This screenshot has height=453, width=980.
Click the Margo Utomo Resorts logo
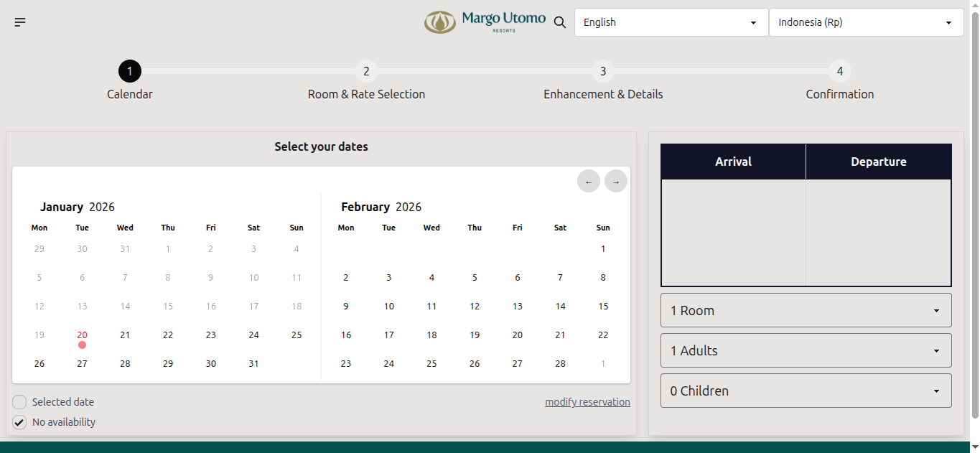(485, 22)
